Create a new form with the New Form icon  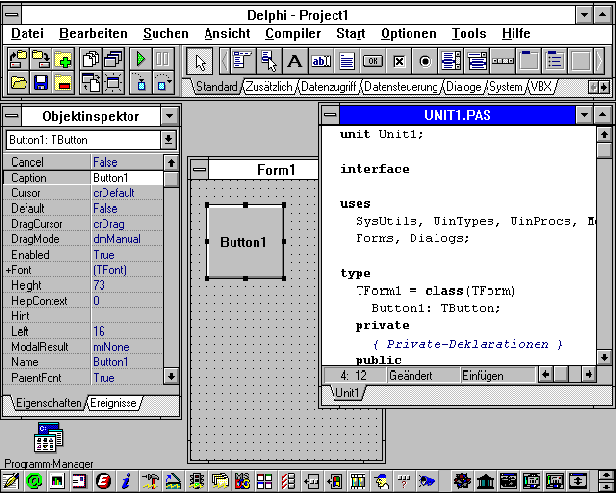pos(113,83)
